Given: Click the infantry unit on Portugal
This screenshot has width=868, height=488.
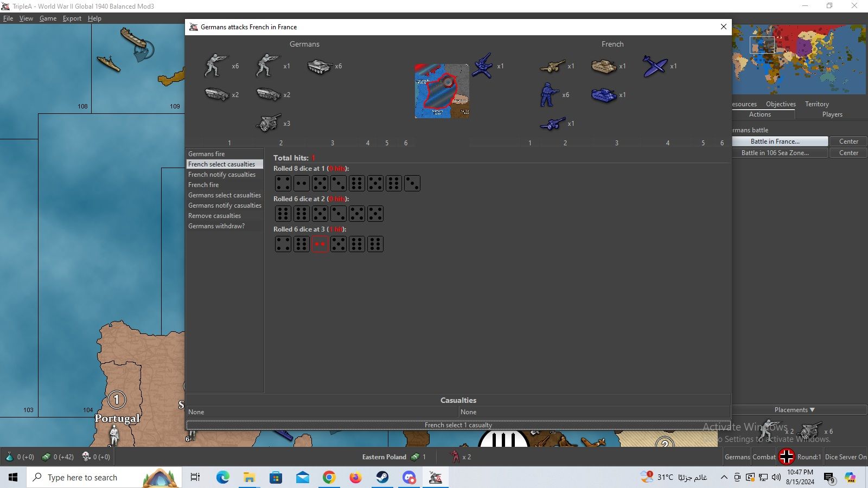Looking at the screenshot, I should (114, 435).
